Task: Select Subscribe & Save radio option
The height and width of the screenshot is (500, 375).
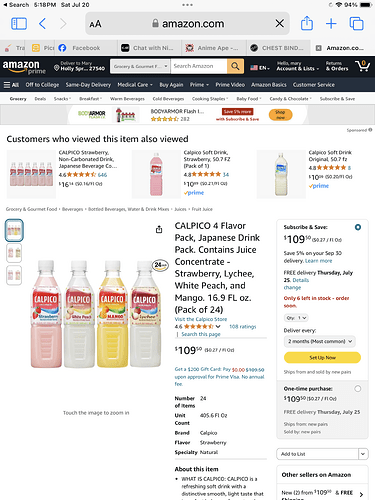Action: coord(358,227)
